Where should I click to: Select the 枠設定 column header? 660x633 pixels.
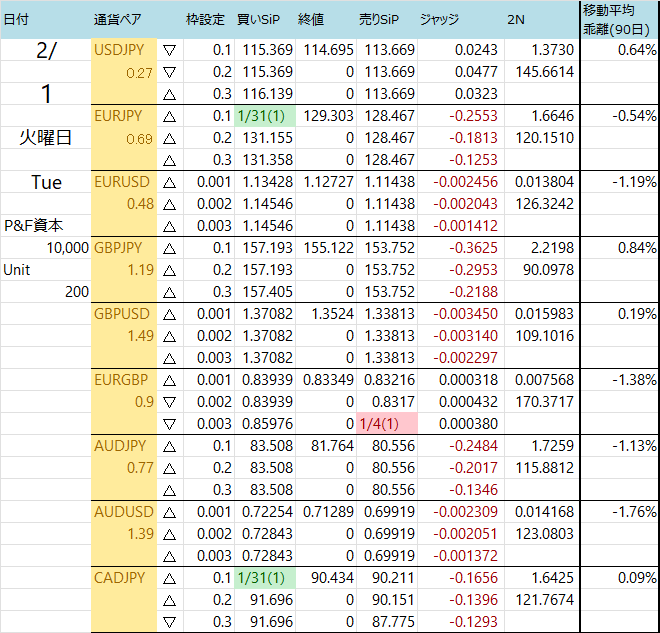point(205,19)
